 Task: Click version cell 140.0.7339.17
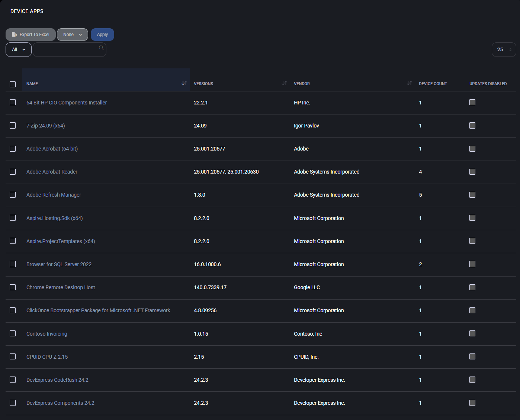[210, 287]
